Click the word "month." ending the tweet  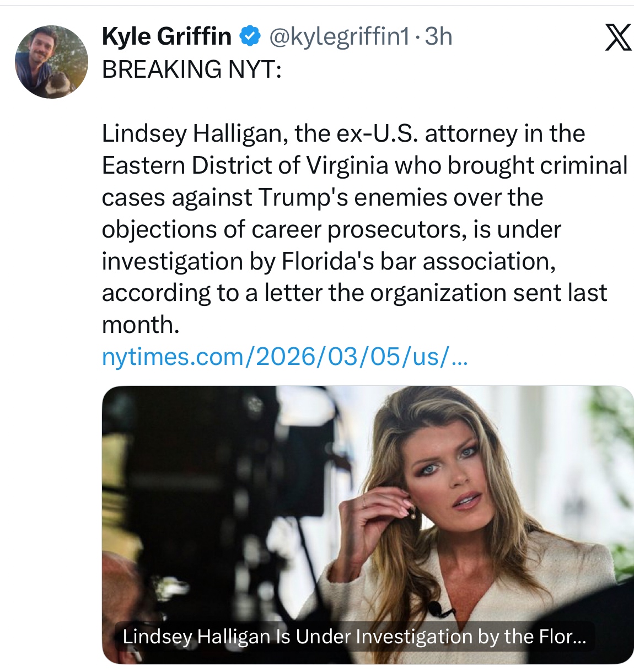pos(141,325)
